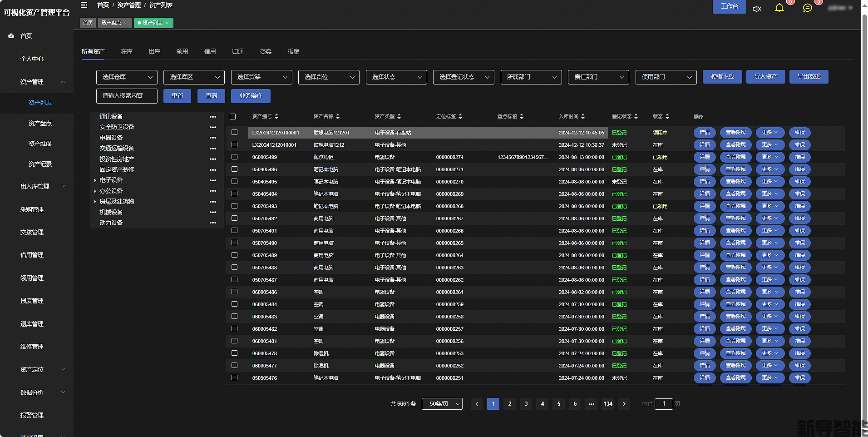The height and width of the screenshot is (437, 868).
Task: Toggle the select-all checkbox in table header
Action: click(233, 117)
